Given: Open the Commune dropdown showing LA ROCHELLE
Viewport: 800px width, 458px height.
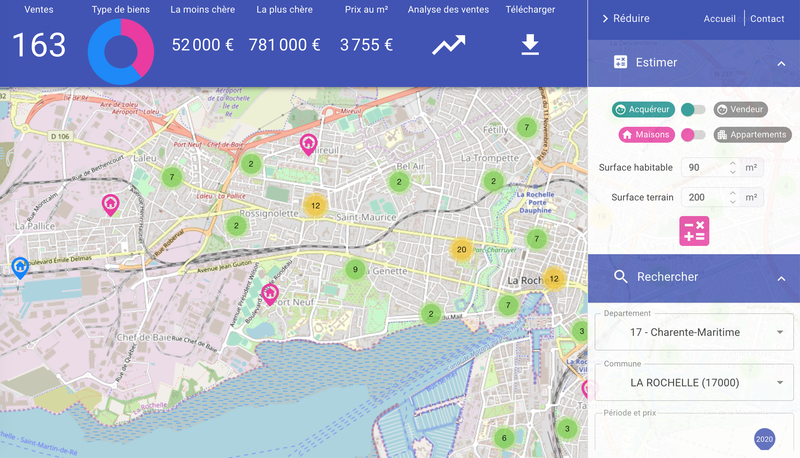Looking at the screenshot, I should click(693, 382).
